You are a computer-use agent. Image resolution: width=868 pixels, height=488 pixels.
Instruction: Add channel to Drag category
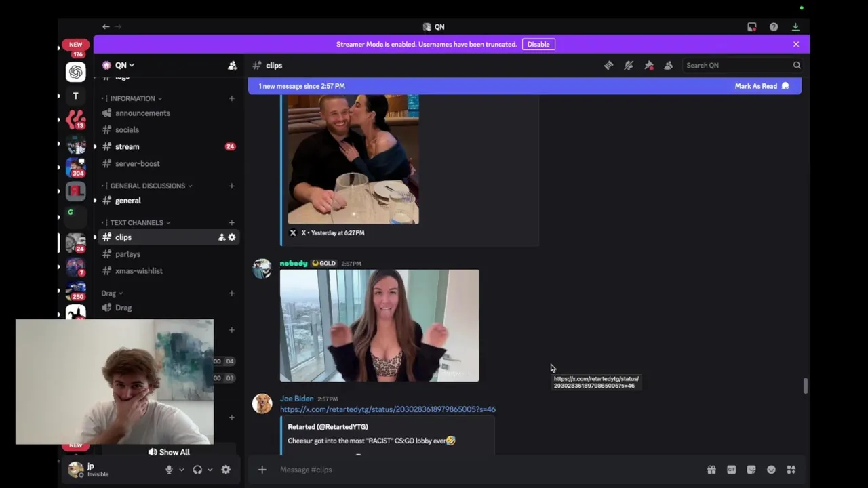click(x=231, y=293)
